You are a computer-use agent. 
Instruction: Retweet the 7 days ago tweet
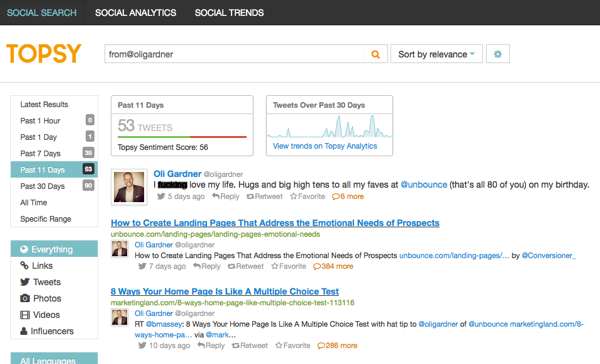click(x=246, y=266)
